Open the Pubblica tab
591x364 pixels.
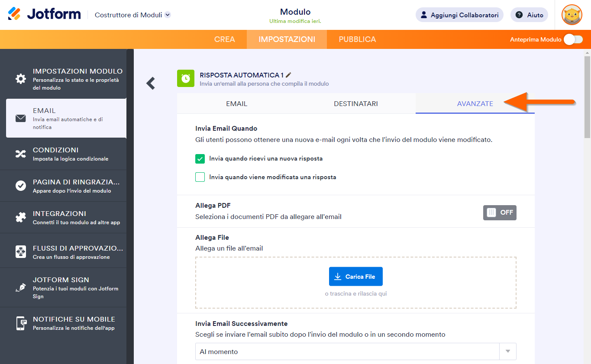coord(357,39)
